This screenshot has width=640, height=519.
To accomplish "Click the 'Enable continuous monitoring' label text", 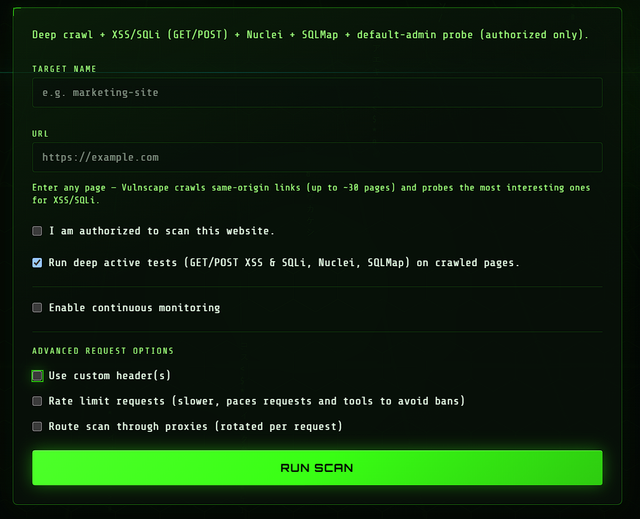I will click(x=134, y=308).
